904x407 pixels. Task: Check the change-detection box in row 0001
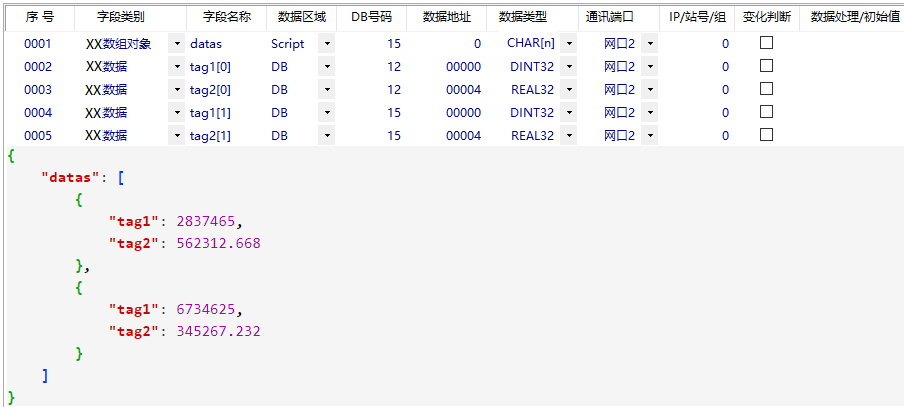tap(766, 43)
